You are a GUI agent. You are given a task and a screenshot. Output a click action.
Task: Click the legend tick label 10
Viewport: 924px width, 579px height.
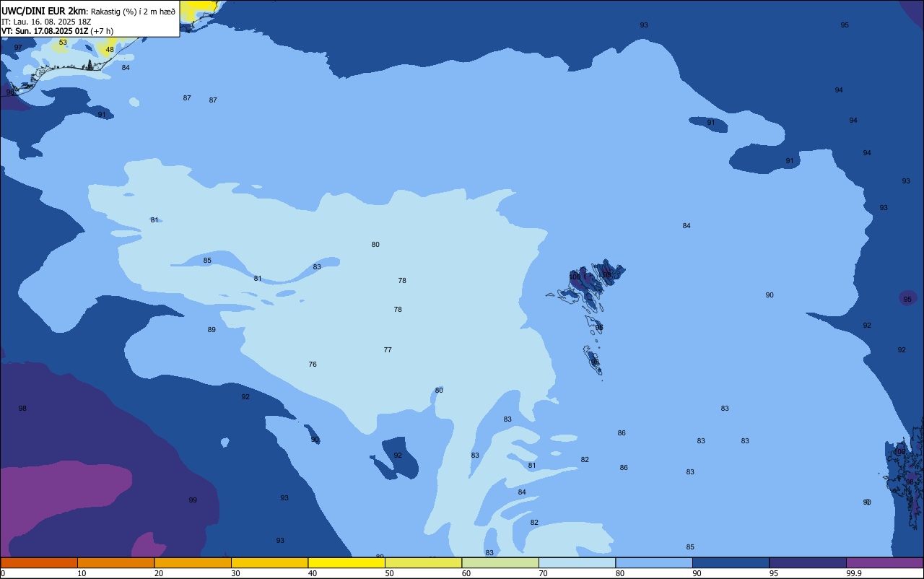[82, 573]
